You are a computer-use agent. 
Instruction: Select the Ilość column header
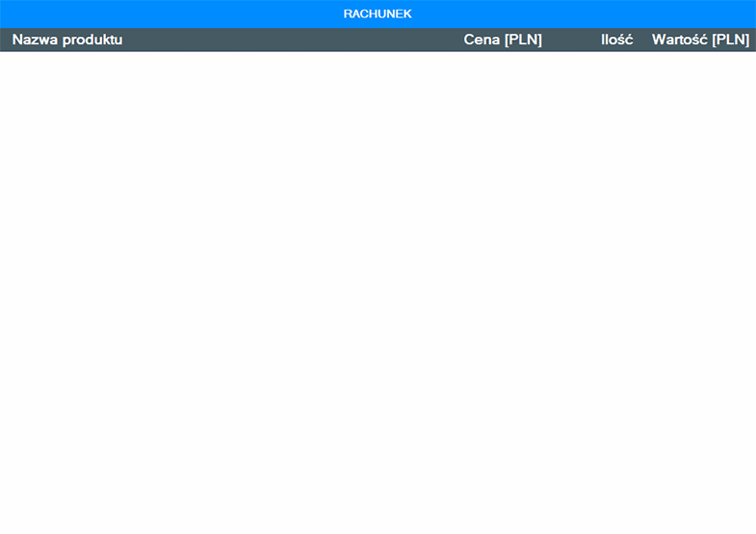(616, 40)
